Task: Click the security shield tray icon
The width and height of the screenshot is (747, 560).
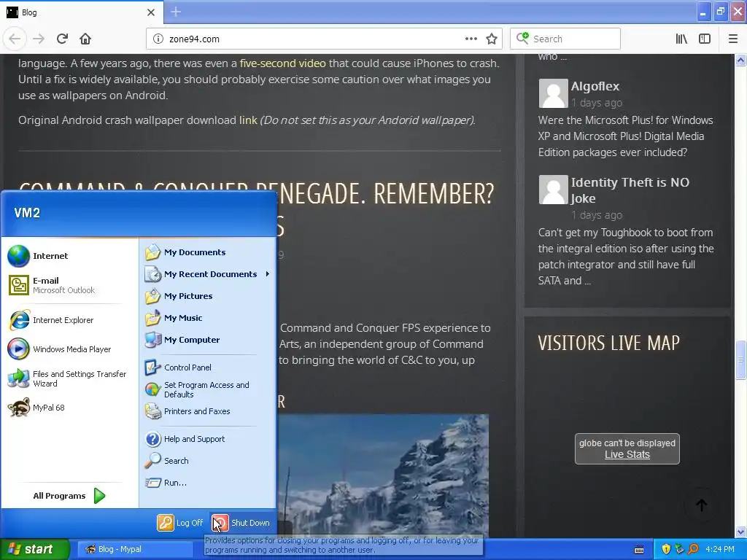Action: tap(666, 550)
